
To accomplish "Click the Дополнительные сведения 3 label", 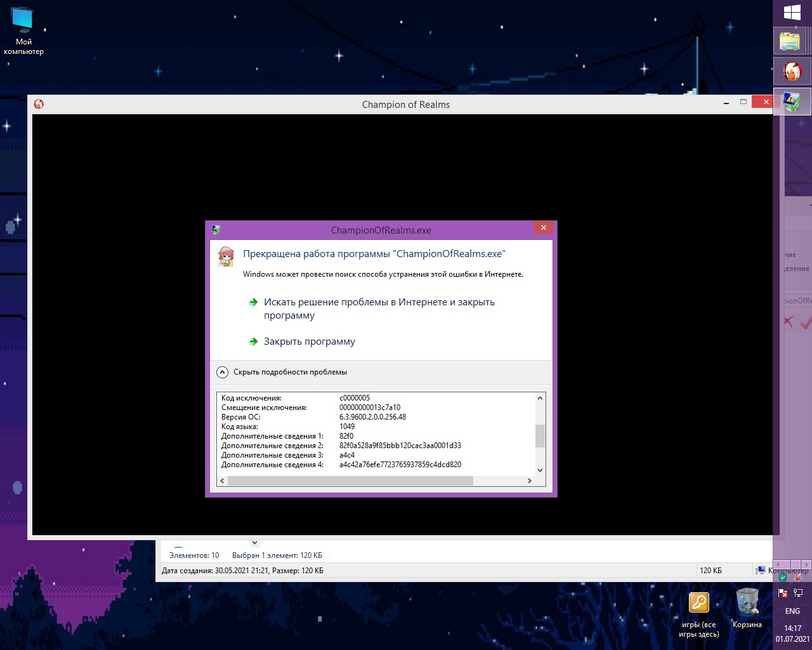I will point(272,455).
